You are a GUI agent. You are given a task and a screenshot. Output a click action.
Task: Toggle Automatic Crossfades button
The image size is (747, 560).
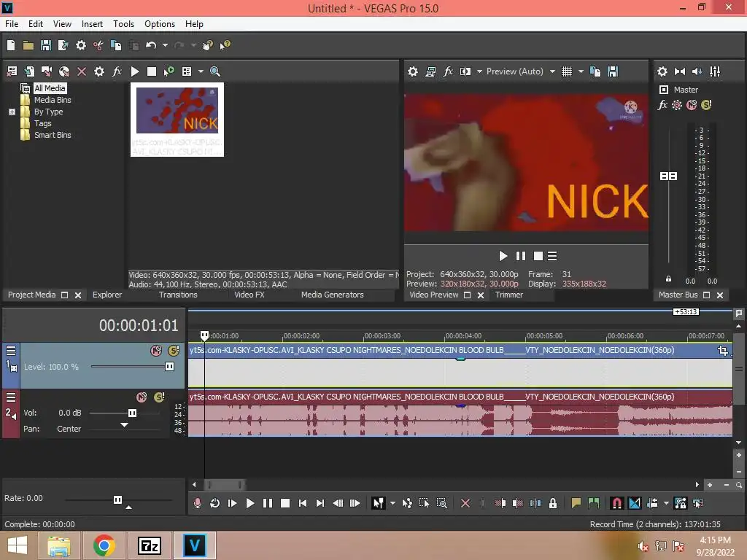(x=635, y=503)
